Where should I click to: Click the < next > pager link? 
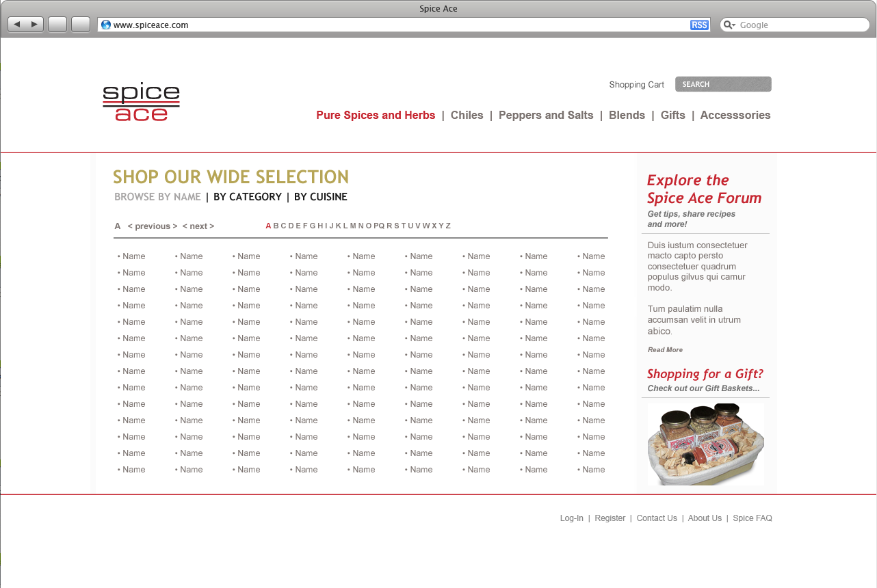tap(198, 226)
